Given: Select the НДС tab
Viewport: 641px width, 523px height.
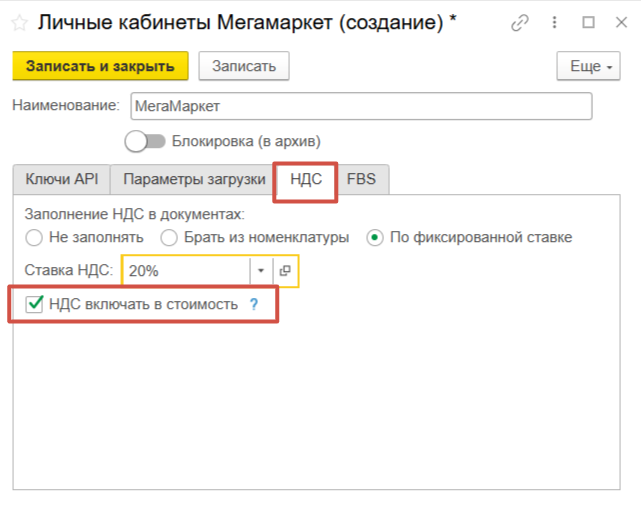Looking at the screenshot, I should (x=306, y=179).
